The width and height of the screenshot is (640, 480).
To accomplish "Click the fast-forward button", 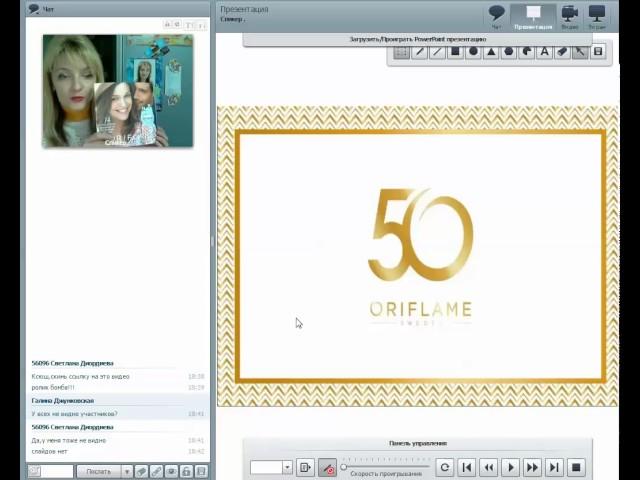I will click(532, 467).
